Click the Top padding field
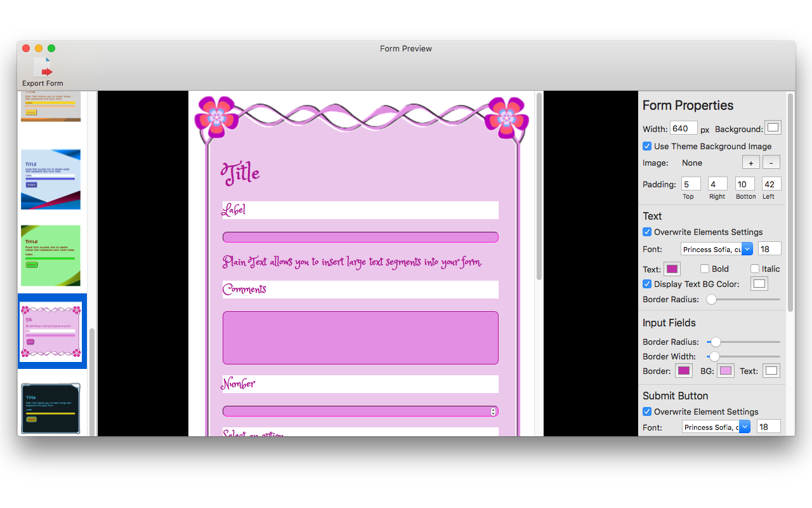Image resolution: width=812 pixels, height=508 pixels. coord(691,184)
